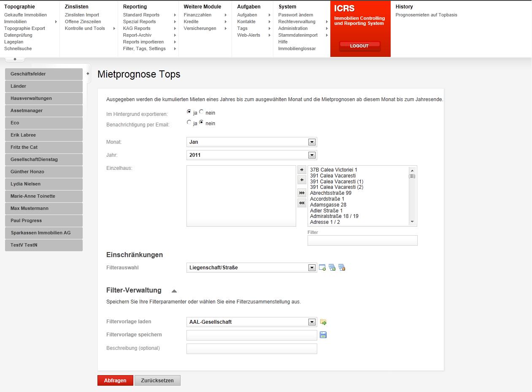Click the Zurücksetzen button
532x392 pixels.
pos(157,381)
